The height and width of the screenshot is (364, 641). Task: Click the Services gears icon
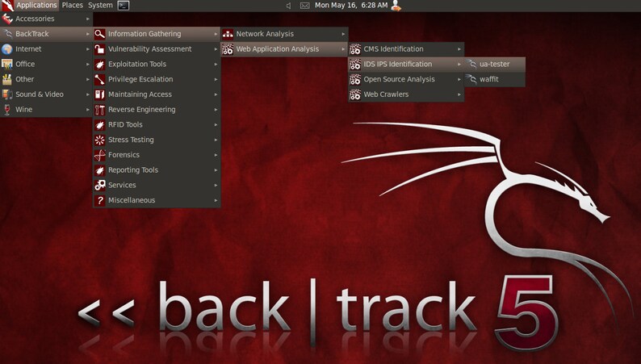[100, 185]
